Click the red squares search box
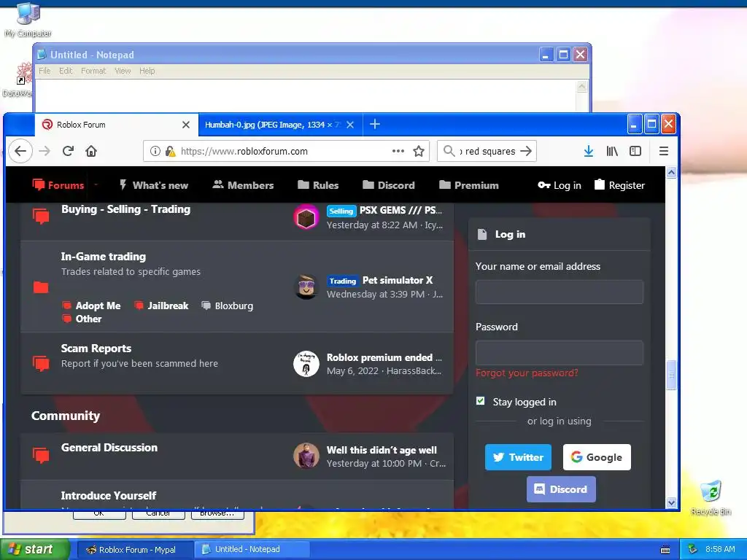The width and height of the screenshot is (747, 560). (487, 152)
